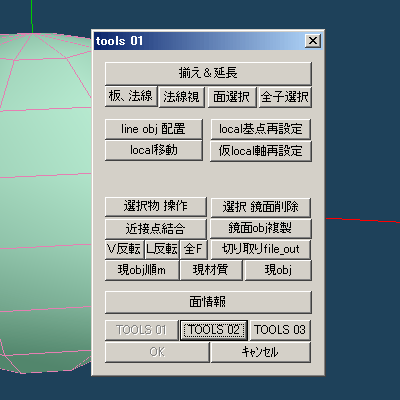Choose the 面選択 button
The image size is (400, 400).
[232, 97]
